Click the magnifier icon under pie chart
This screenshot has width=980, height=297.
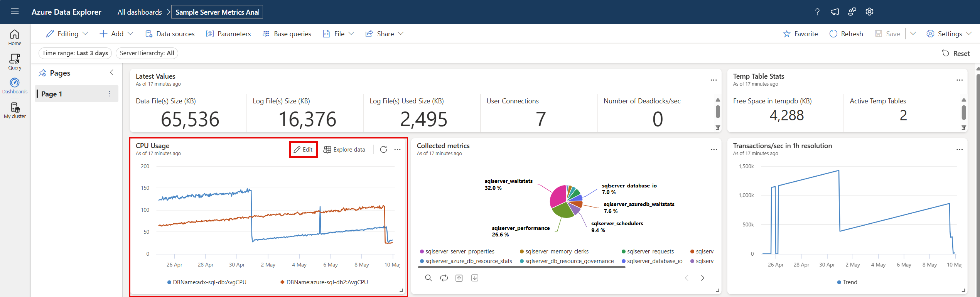pyautogui.click(x=428, y=278)
